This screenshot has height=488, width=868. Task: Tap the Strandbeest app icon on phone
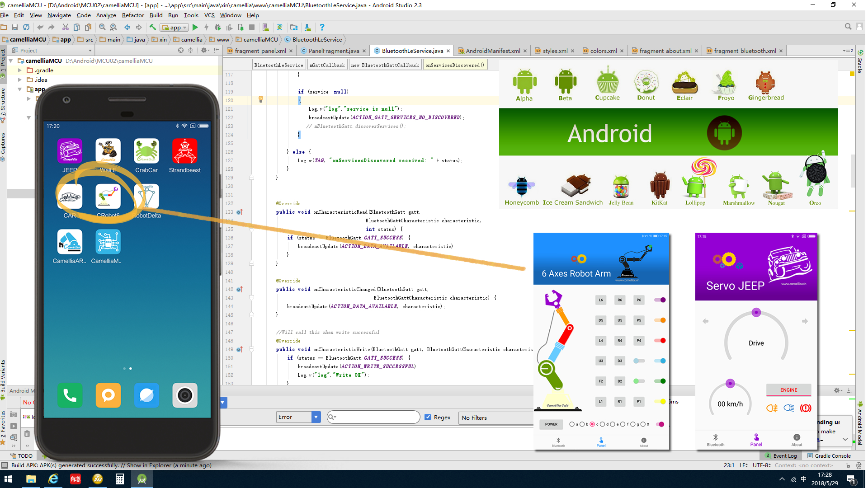tap(185, 151)
